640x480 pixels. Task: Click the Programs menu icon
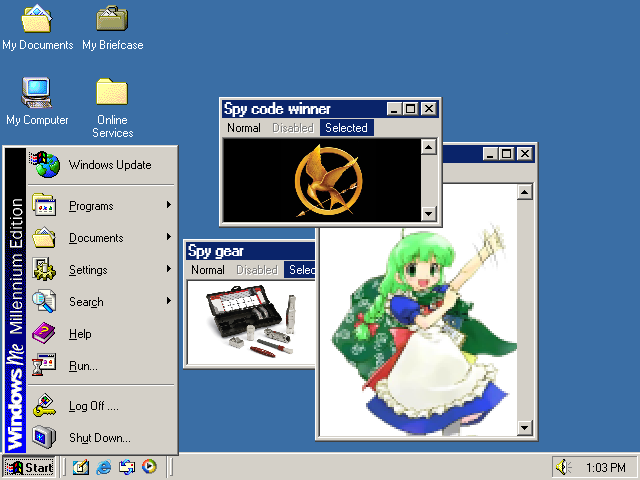pyautogui.click(x=44, y=205)
